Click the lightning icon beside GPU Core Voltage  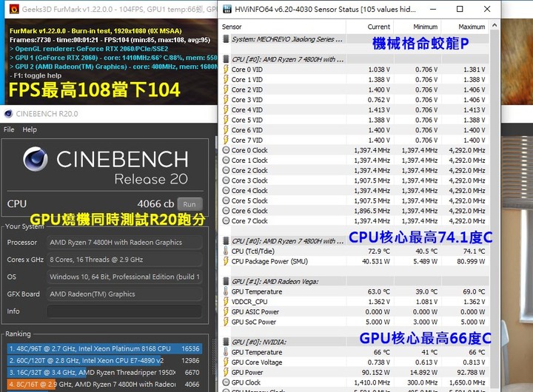click(226, 362)
